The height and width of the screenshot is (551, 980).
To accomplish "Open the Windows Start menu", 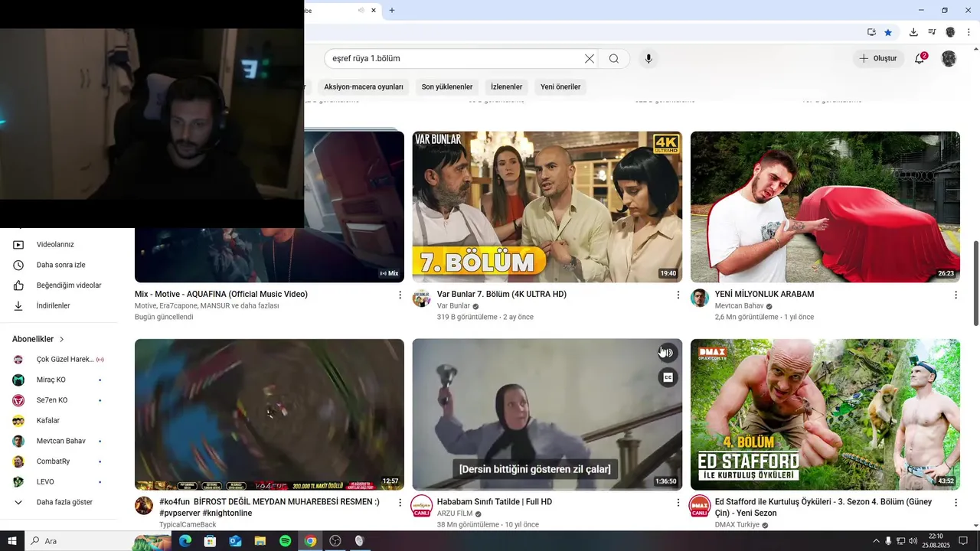I will [x=12, y=541].
